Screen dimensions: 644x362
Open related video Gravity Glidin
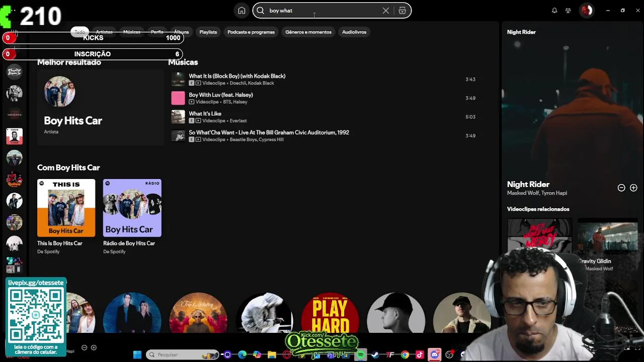tap(607, 245)
